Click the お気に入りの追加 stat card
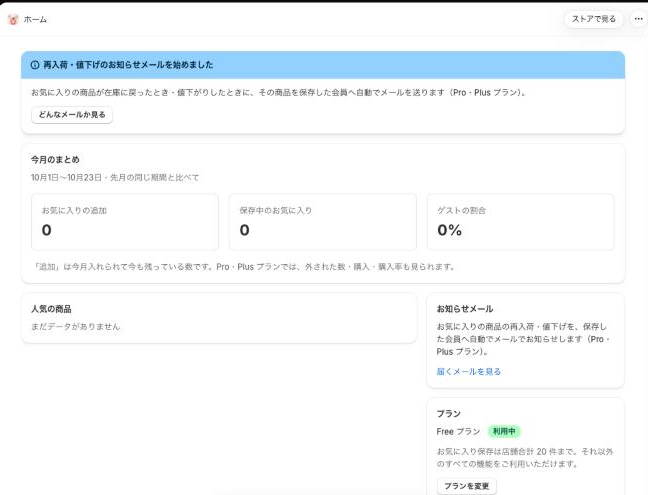Image resolution: width=648 pixels, height=495 pixels. [125, 222]
